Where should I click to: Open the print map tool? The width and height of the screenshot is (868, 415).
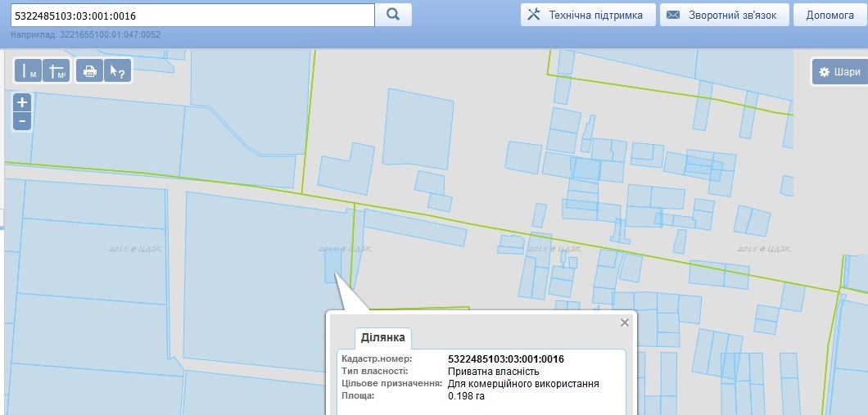coord(90,71)
